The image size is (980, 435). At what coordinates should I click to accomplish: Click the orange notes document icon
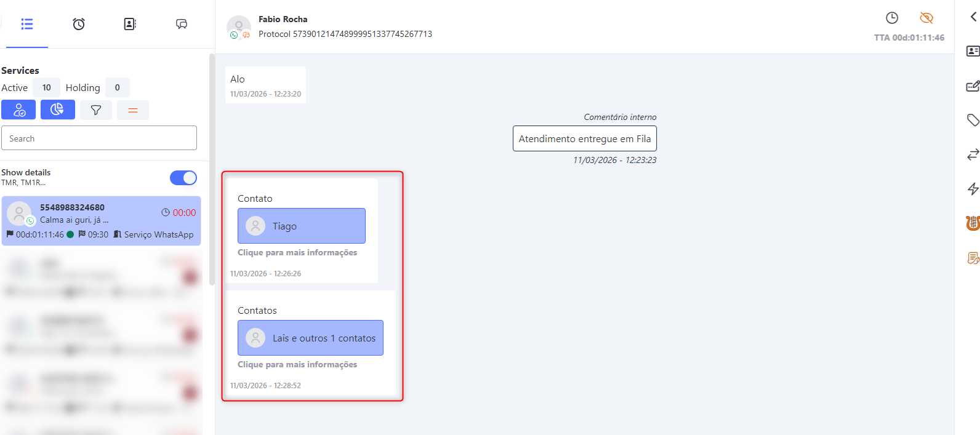(973, 258)
